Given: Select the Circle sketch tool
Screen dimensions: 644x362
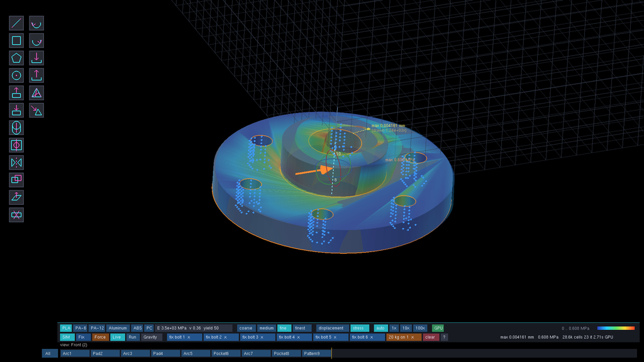Looking at the screenshot, I should click(x=16, y=75).
